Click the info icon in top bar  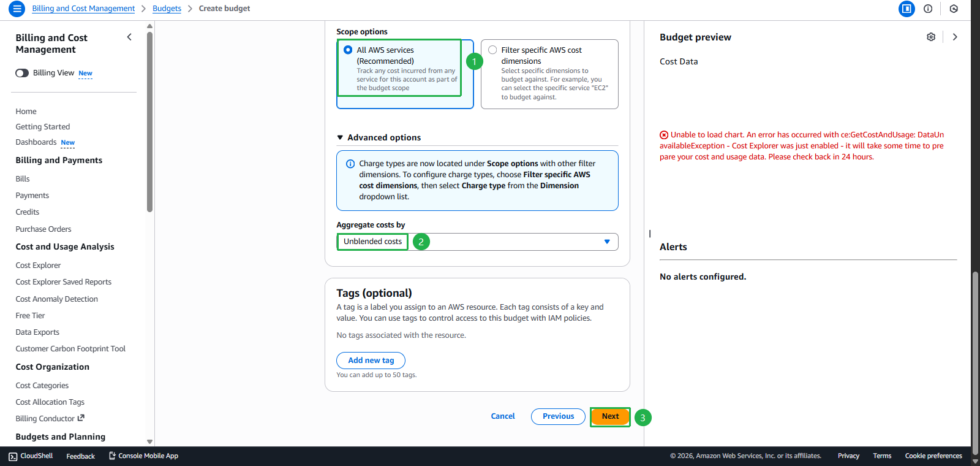pyautogui.click(x=928, y=9)
